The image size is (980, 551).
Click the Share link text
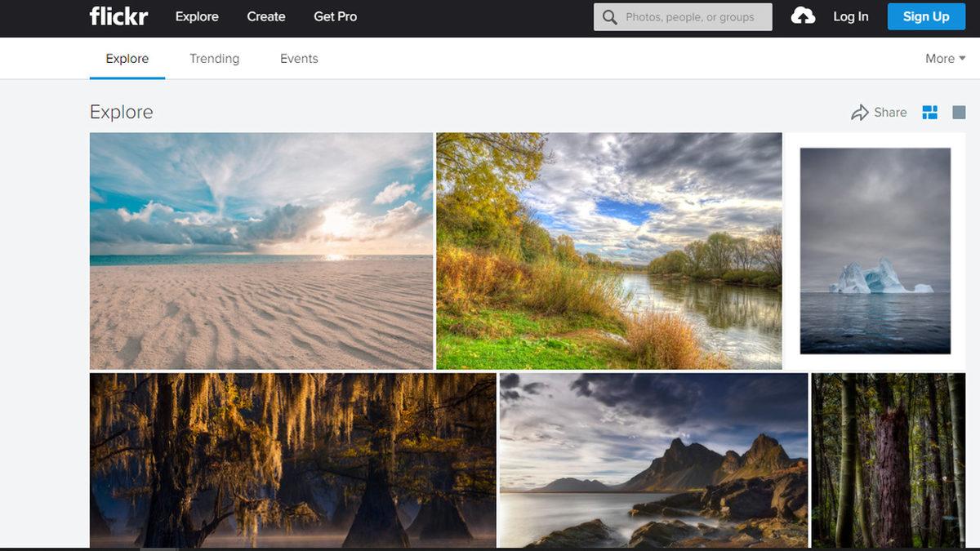pos(890,112)
